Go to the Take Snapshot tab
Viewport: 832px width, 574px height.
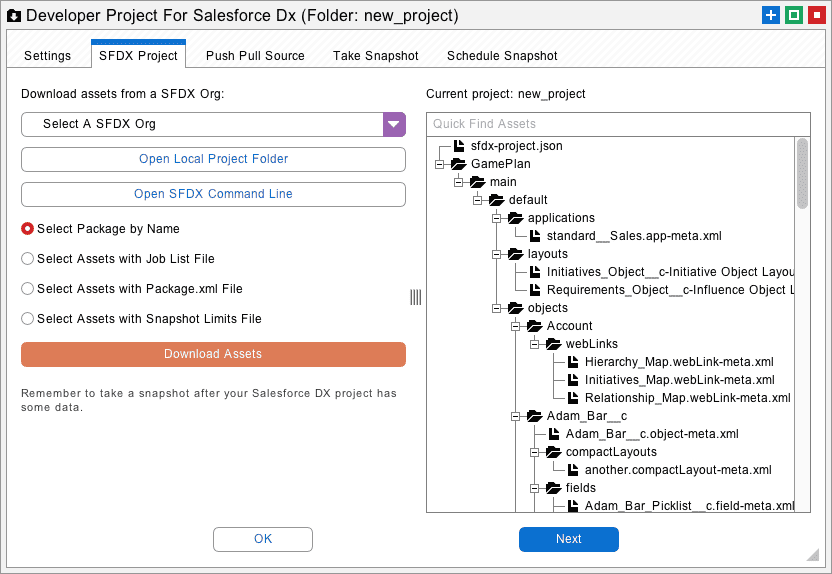pyautogui.click(x=376, y=56)
